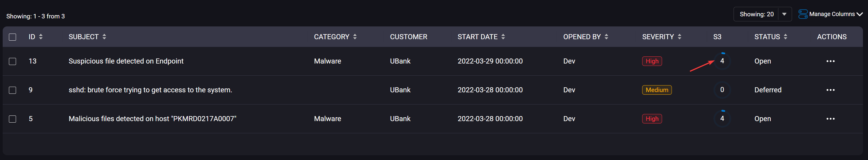Sort by Category column arrows
The image size is (868, 160).
(x=355, y=37)
